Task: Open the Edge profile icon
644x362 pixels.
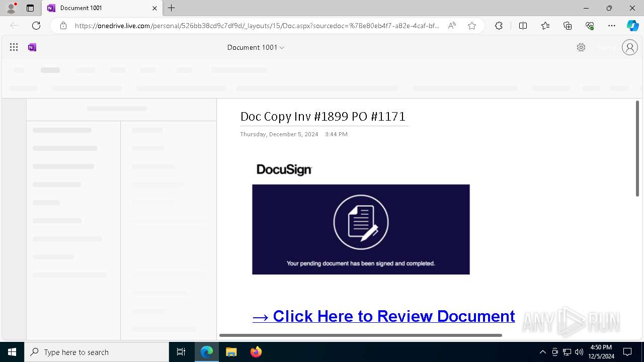Action: (11, 8)
